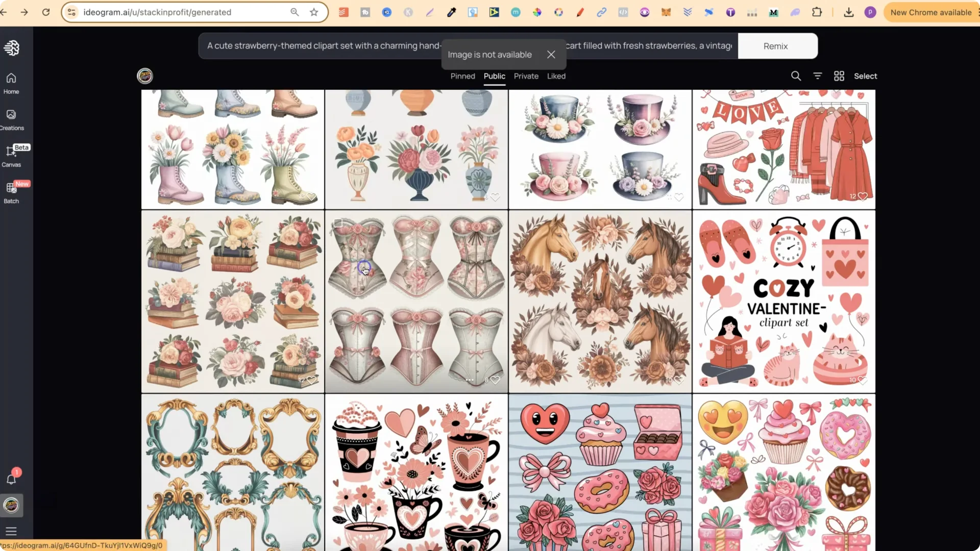Viewport: 980px width, 551px height.
Task: Launch the Canvas Beta feature
Action: 11,156
